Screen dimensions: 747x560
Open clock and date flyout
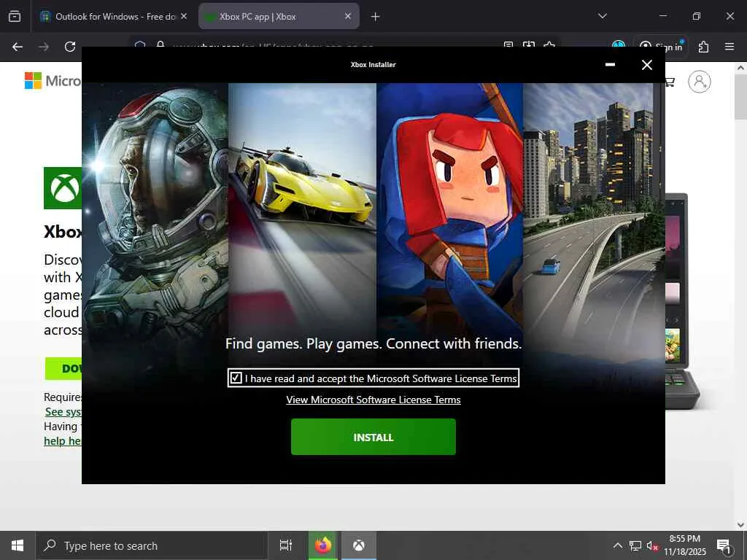(x=684, y=545)
